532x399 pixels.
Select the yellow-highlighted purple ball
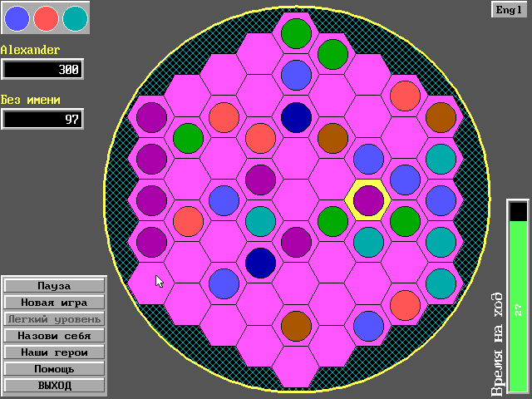368,200
